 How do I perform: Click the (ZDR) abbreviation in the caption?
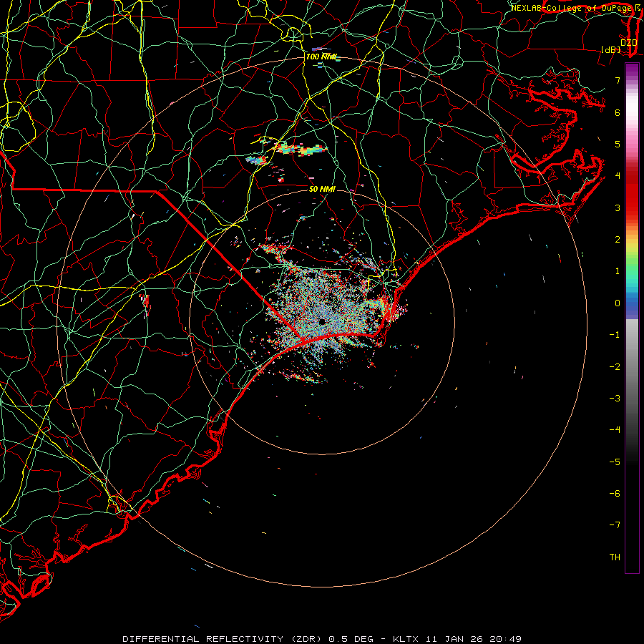[306, 639]
